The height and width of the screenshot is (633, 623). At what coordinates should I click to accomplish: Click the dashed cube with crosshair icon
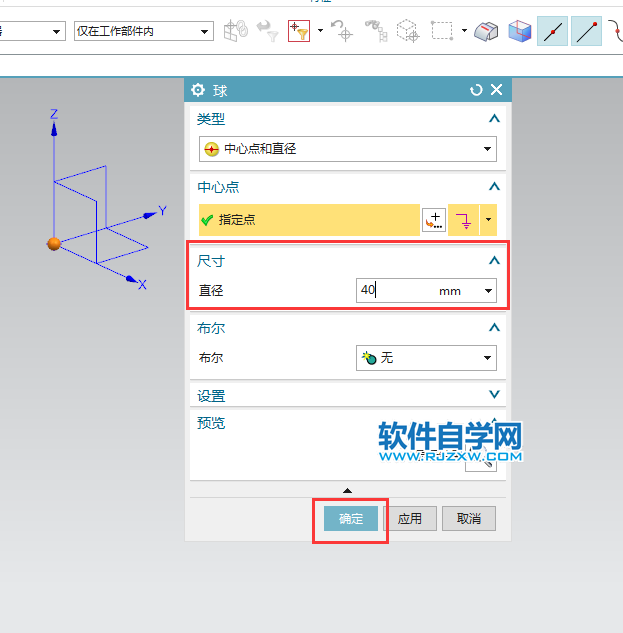[x=408, y=31]
